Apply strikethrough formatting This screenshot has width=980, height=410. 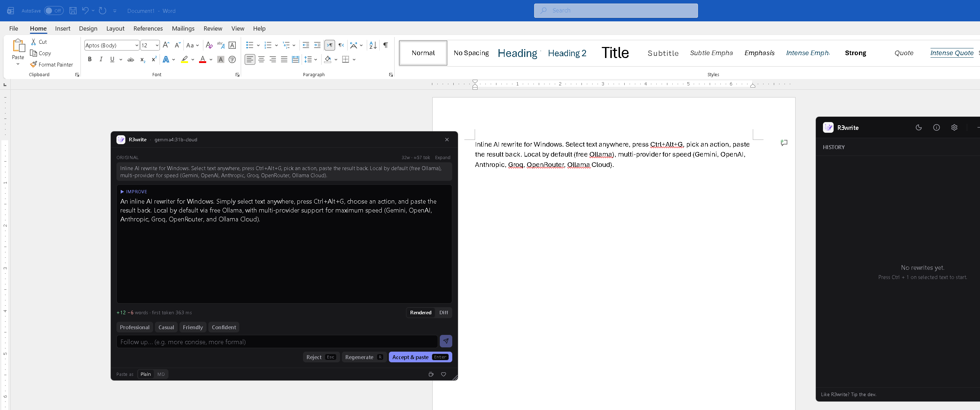[x=130, y=60]
